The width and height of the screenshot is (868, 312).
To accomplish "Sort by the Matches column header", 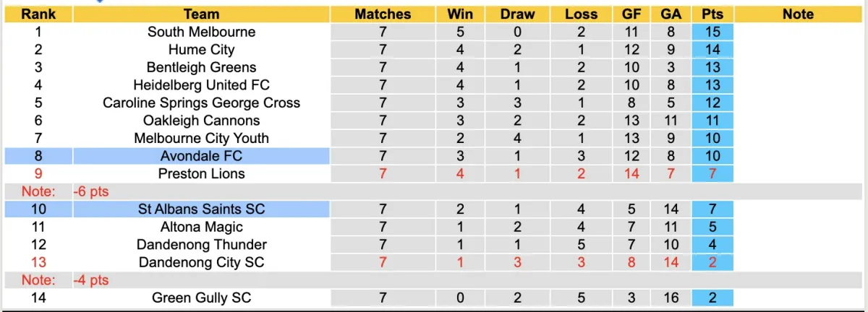I will tap(383, 14).
